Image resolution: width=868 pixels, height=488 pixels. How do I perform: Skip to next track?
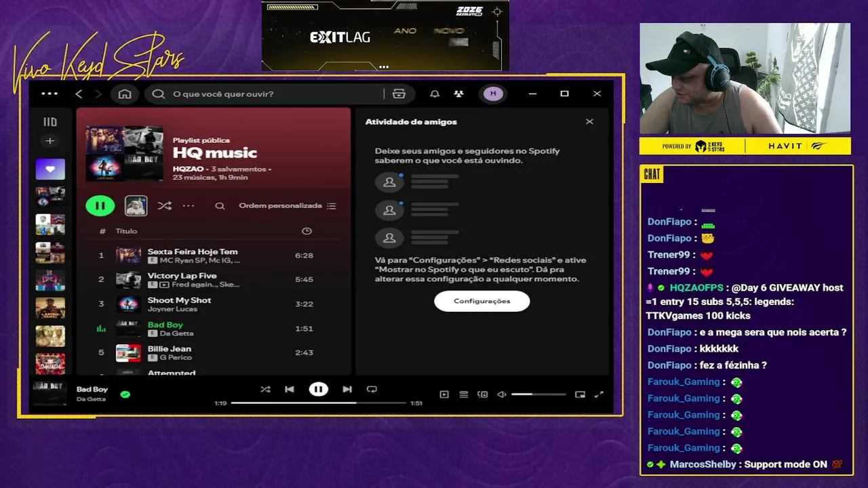coord(347,389)
